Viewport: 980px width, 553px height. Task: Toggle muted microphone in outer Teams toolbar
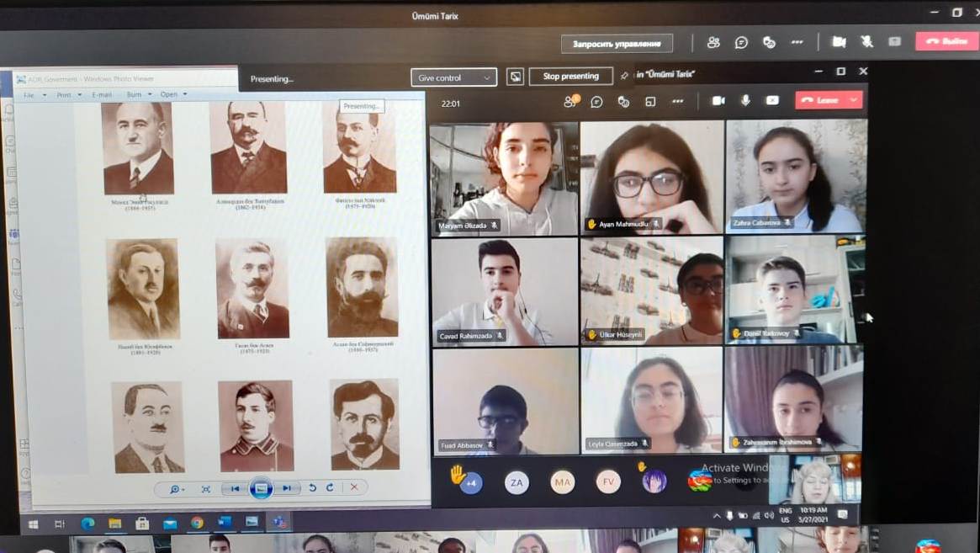point(866,41)
